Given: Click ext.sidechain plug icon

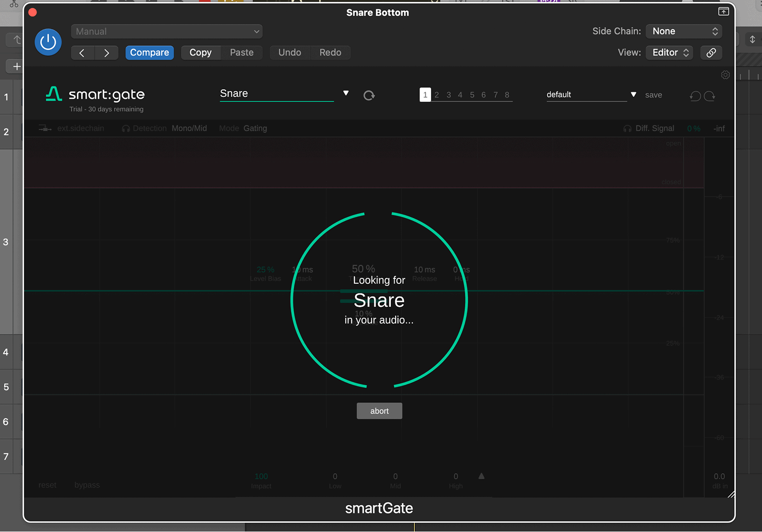Looking at the screenshot, I should (x=45, y=128).
